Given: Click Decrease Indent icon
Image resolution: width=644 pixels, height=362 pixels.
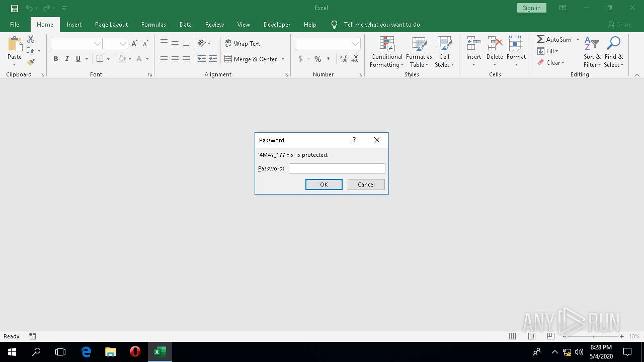Looking at the screenshot, I should click(x=202, y=59).
